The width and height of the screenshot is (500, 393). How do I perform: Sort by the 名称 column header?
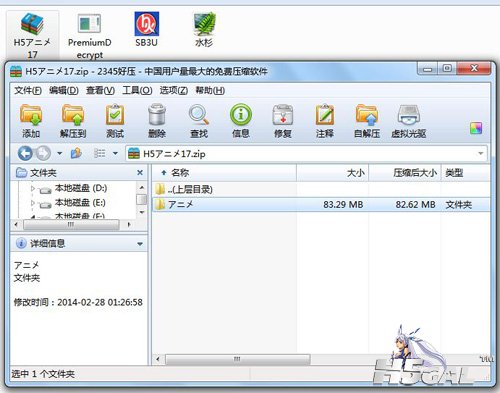(x=224, y=173)
